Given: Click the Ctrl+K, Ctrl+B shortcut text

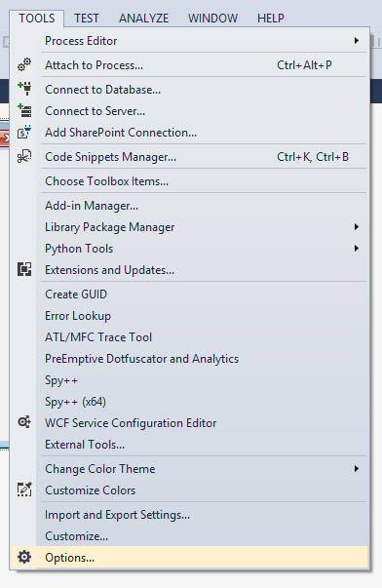Looking at the screenshot, I should 313,157.
